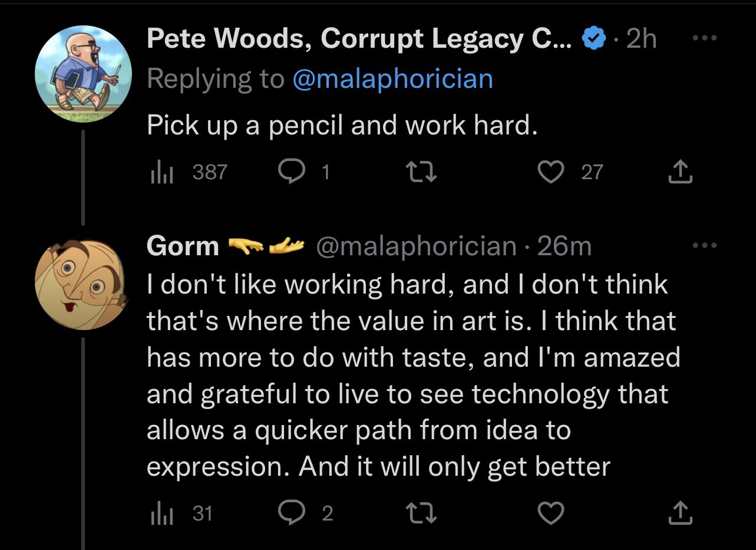This screenshot has height=550, width=756.
Task: Click Gorm's display name
Action: [183, 246]
